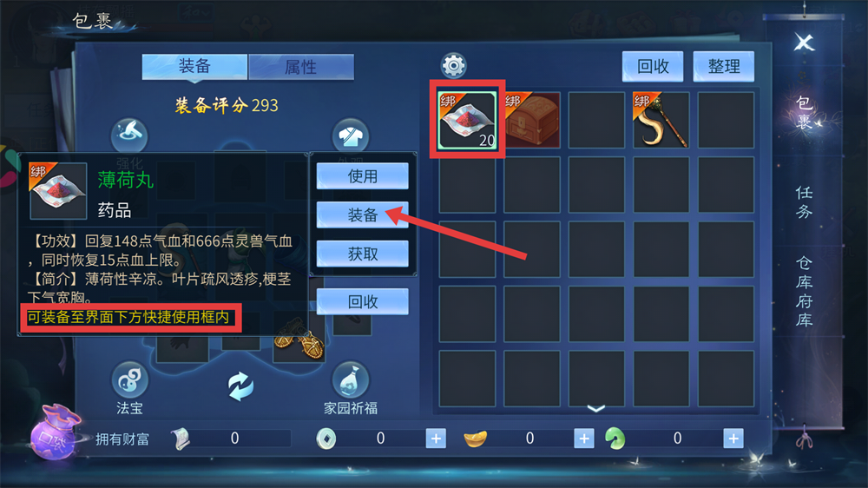The height and width of the screenshot is (488, 868).
Task: Select the hooked staff weapon item
Action: (x=661, y=120)
